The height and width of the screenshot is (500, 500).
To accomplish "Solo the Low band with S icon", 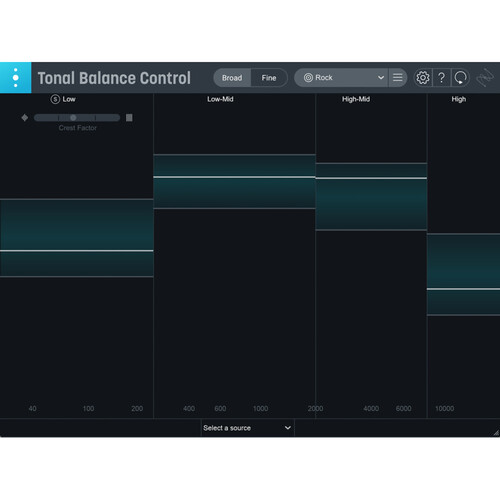I will click(x=55, y=99).
